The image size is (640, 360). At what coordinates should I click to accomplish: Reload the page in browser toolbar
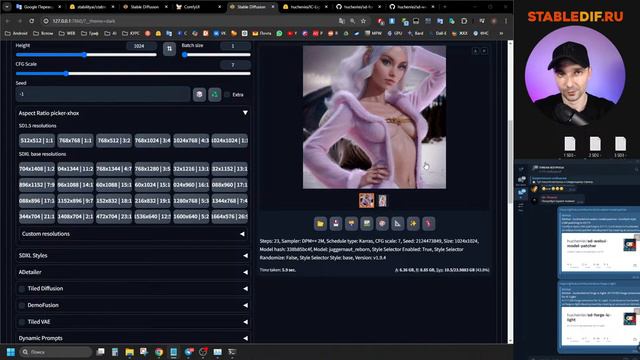coord(31,21)
